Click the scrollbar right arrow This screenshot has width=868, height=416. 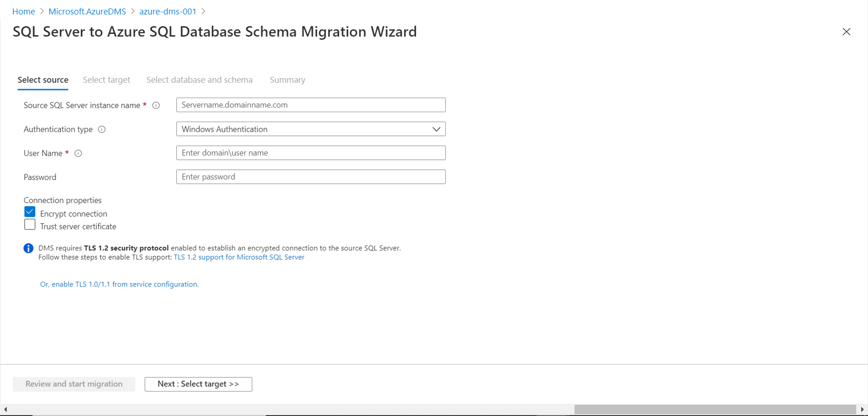click(862, 409)
